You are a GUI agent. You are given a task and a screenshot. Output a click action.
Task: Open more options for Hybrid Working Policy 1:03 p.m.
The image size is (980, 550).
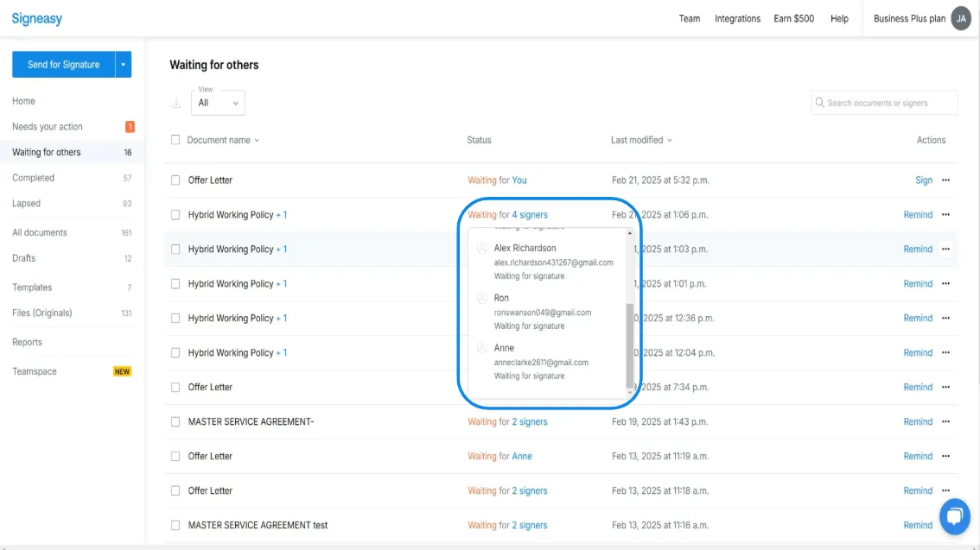click(x=945, y=249)
